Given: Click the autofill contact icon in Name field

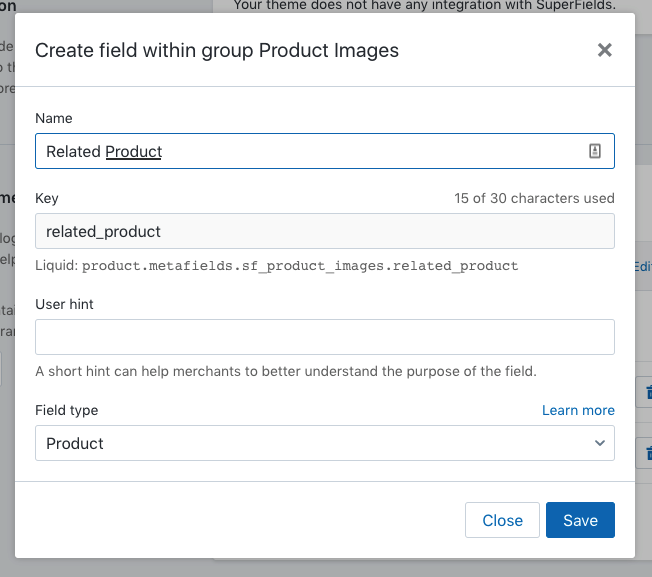Looking at the screenshot, I should 595,151.
